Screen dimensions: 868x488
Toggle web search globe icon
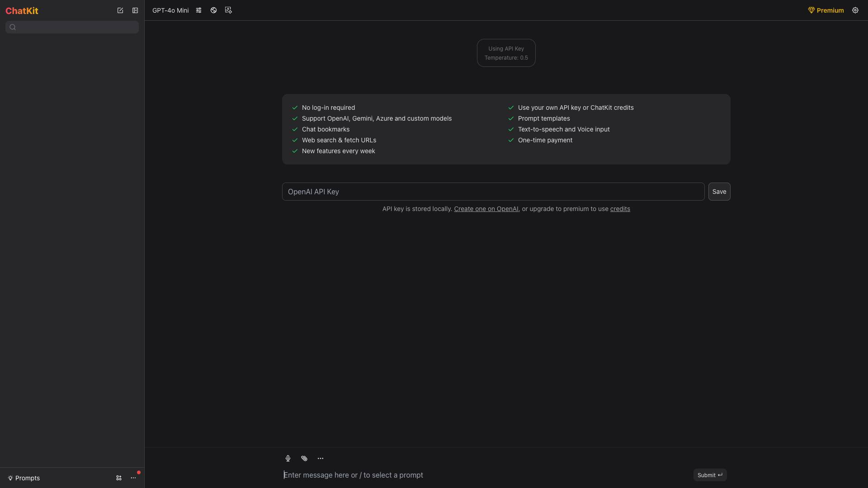pos(213,10)
